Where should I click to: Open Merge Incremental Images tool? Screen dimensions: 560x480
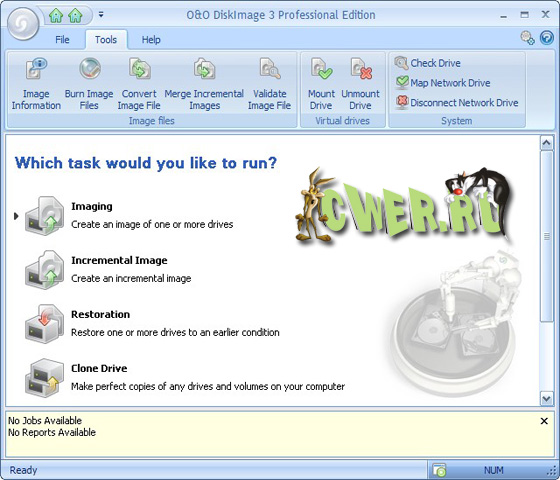pos(204,84)
